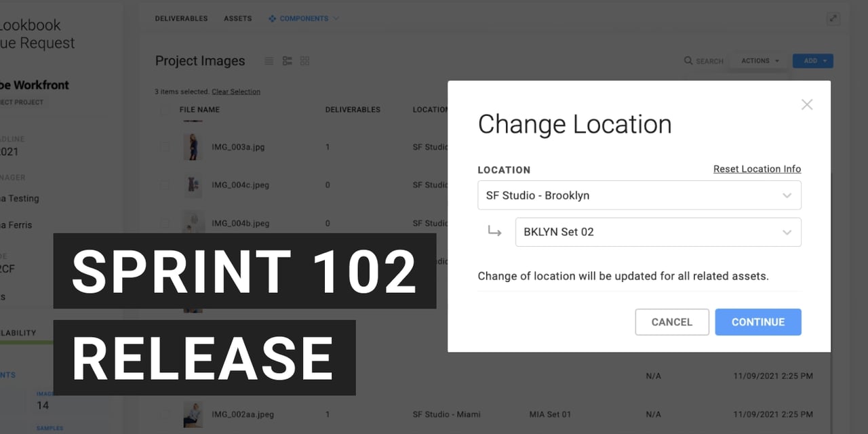Expand the Actions dropdown menu

tap(759, 61)
